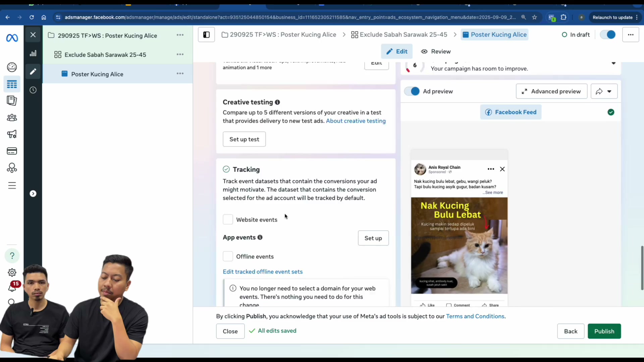Open Help question mark icon

click(12, 256)
